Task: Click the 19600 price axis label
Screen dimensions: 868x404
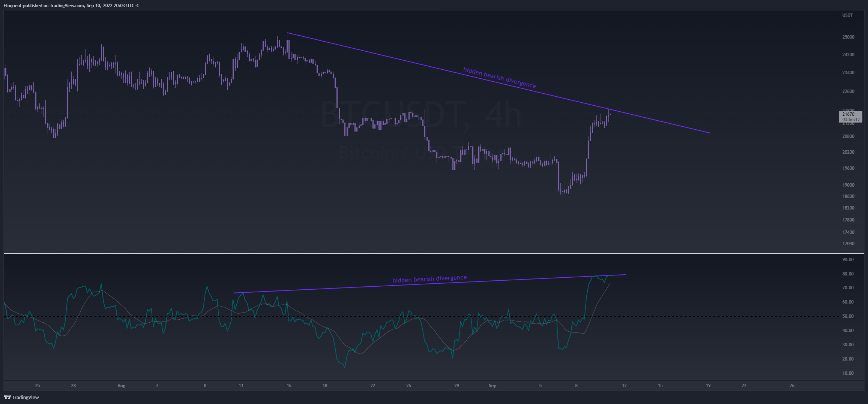Action: (848, 168)
